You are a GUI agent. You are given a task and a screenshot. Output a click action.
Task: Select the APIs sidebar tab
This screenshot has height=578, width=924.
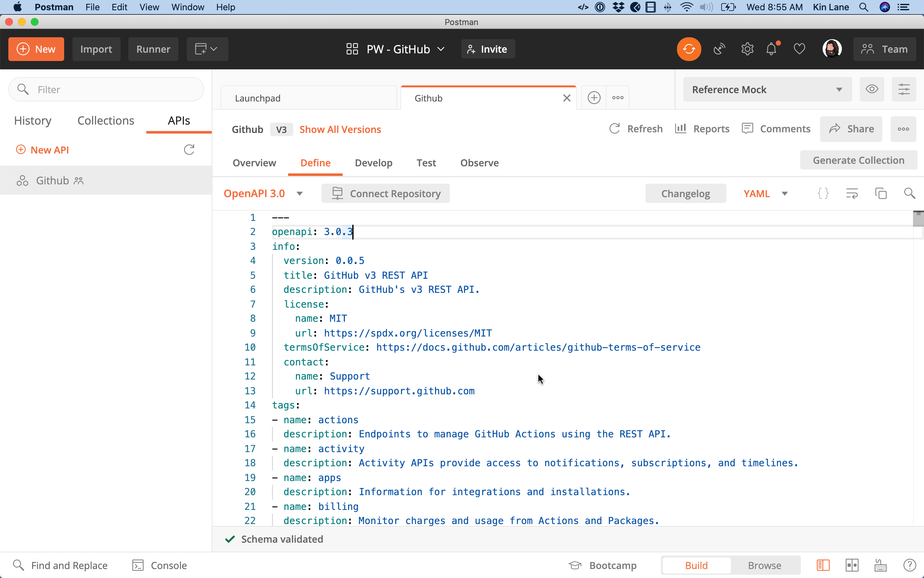(x=179, y=121)
